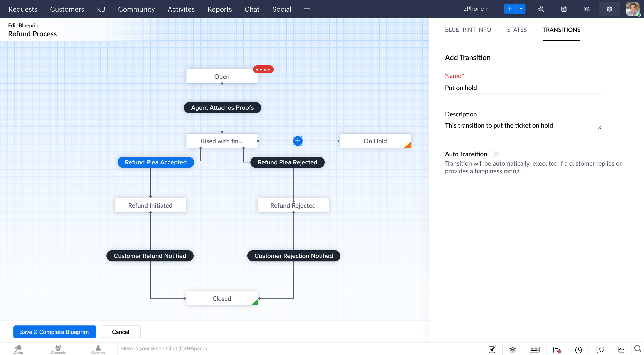This screenshot has width=644, height=355.
Task: Click the transition Name input field
Action: pos(523,88)
